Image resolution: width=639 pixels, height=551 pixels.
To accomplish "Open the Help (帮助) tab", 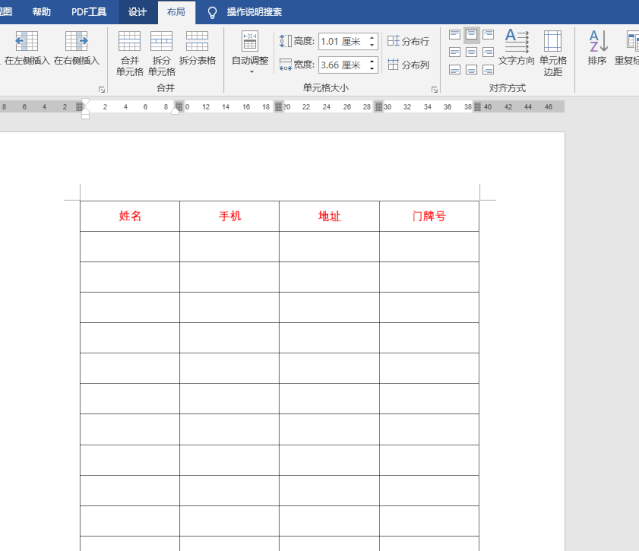I will 42,12.
